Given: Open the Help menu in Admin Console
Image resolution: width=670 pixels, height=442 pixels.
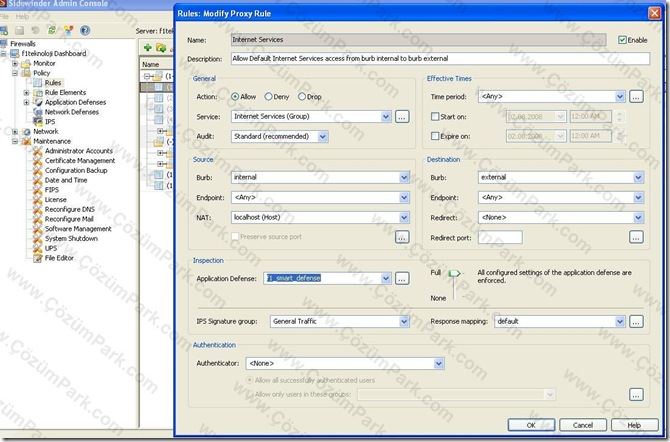Looking at the screenshot, I should pyautogui.click(x=22, y=17).
